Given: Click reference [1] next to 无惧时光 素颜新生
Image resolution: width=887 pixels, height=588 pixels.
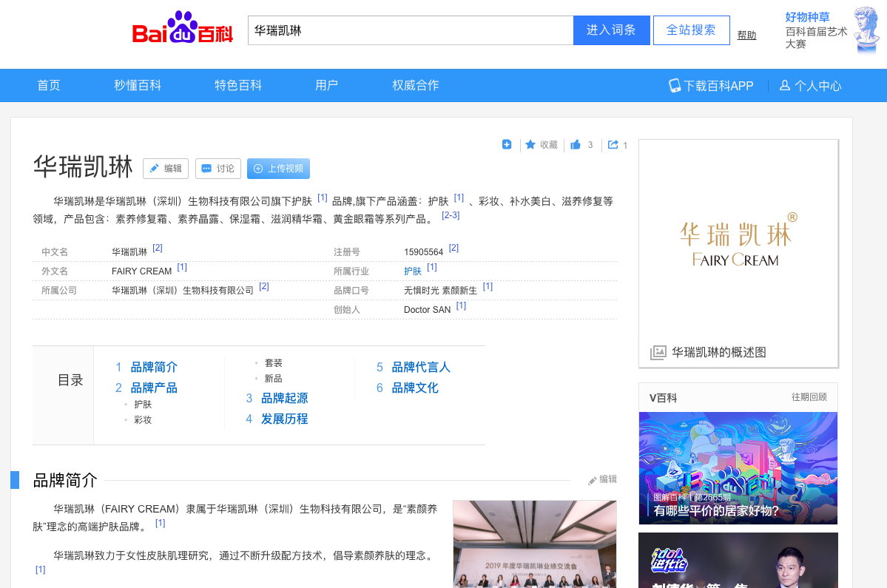Looking at the screenshot, I should click(x=488, y=287).
